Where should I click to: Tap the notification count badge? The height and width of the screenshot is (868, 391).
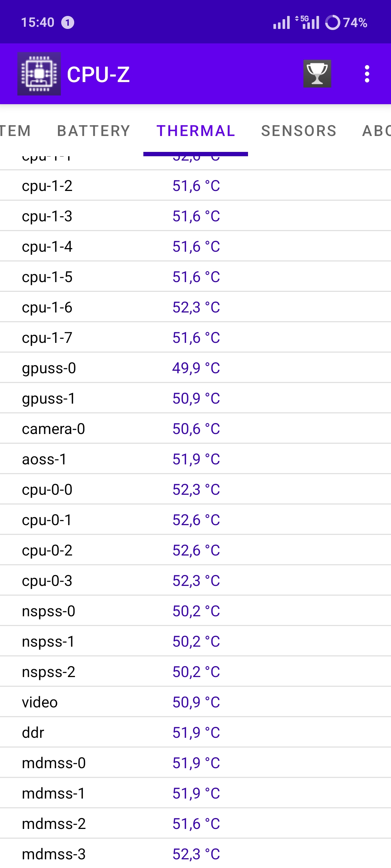pyautogui.click(x=68, y=22)
